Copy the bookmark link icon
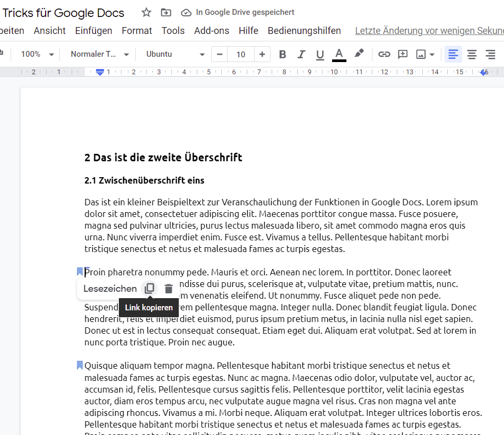Viewport: 504px width, 435px height. 150,289
